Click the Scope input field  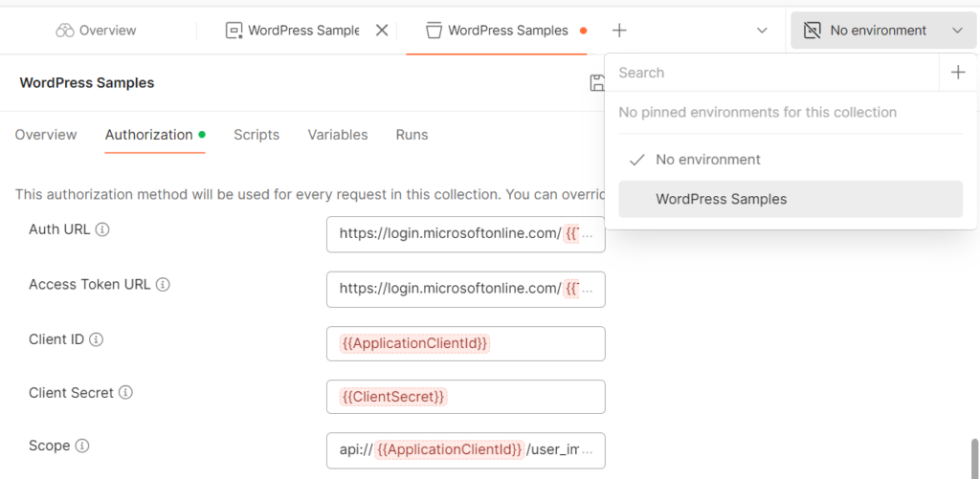pyautogui.click(x=466, y=450)
